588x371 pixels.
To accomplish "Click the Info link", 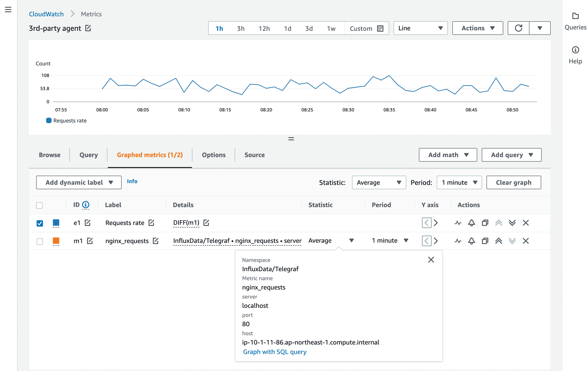I will (x=132, y=181).
